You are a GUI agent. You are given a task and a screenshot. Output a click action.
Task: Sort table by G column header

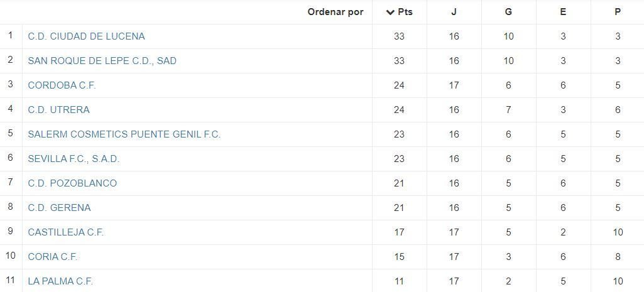[508, 13]
